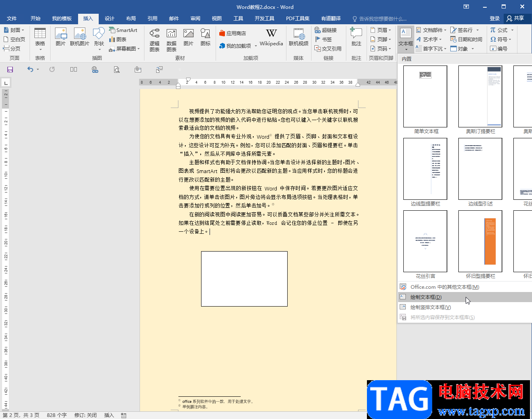Insert Online Pictures (联机图片)

80,37
